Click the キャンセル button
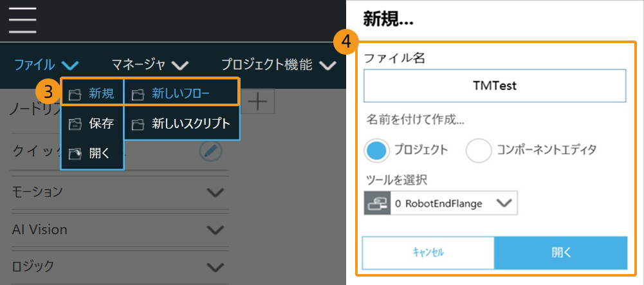 pos(428,253)
